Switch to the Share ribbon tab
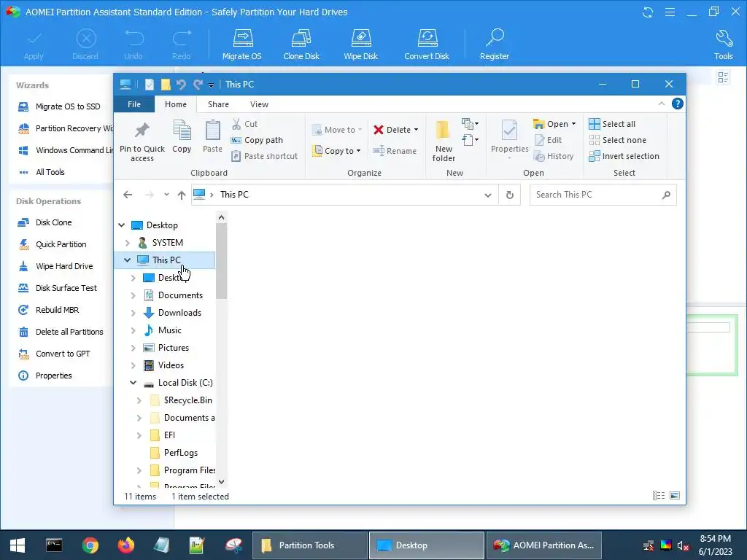The width and height of the screenshot is (747, 560). (218, 104)
